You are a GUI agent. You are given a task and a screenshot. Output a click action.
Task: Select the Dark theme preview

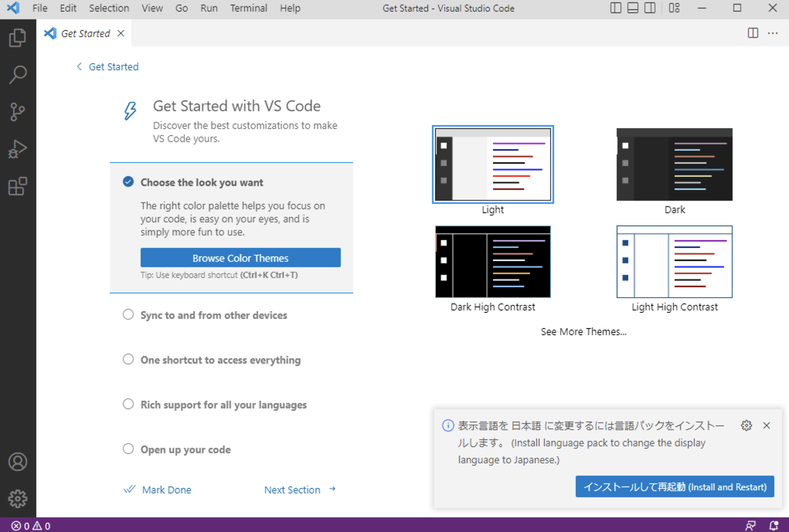click(674, 164)
